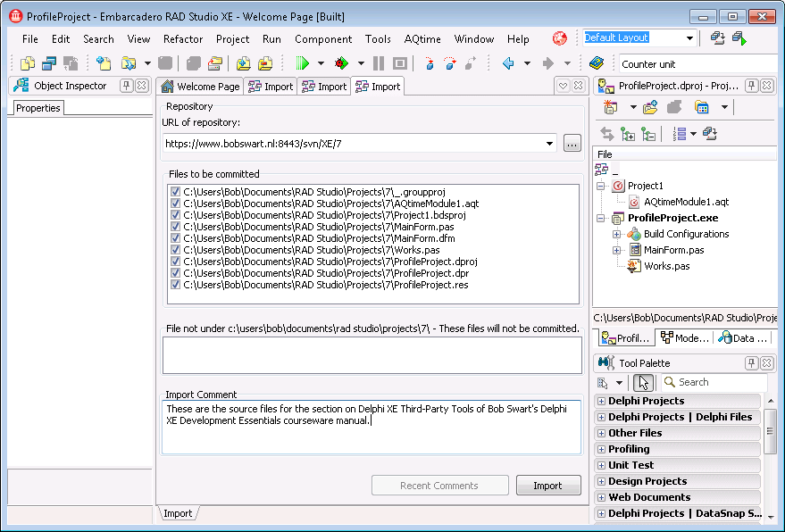Uncheck the AQtimeModule1.aqt file checkbox
This screenshot has height=532, width=785.
175,204
